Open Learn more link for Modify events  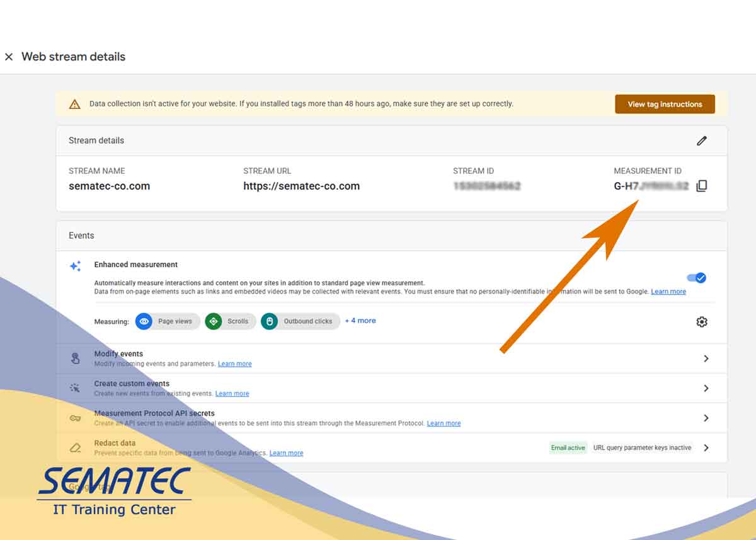click(235, 364)
